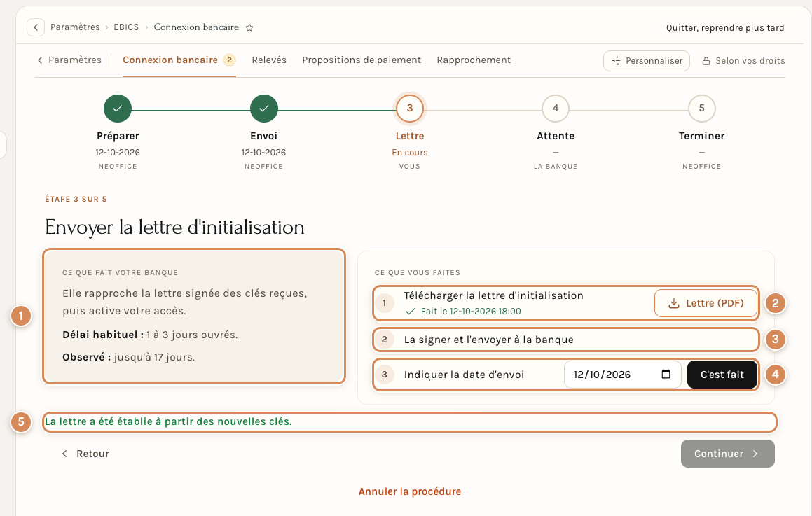Click the completed Préparer step circle
Screen dimensions: 812x516
pyautogui.click(x=118, y=108)
